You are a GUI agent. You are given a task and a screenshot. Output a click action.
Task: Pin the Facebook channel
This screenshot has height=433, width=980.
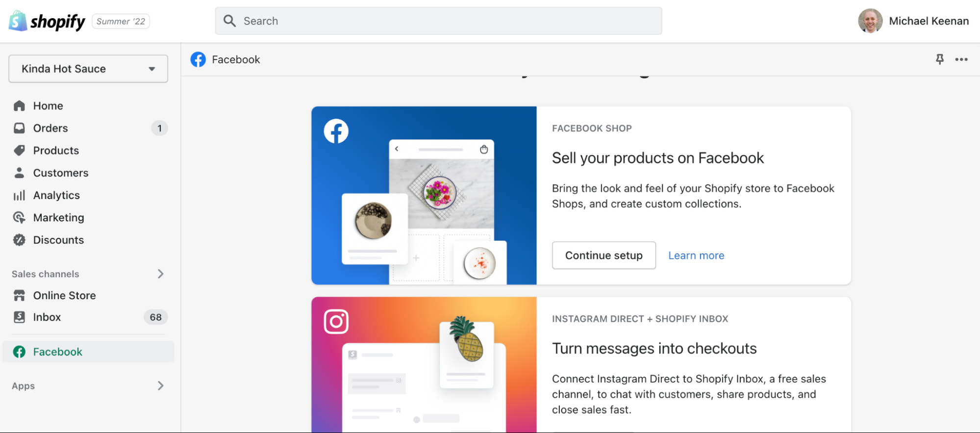(939, 59)
